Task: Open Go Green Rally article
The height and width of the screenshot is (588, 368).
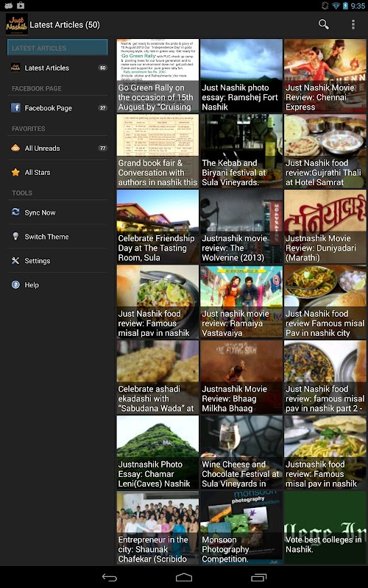Action: (158, 76)
